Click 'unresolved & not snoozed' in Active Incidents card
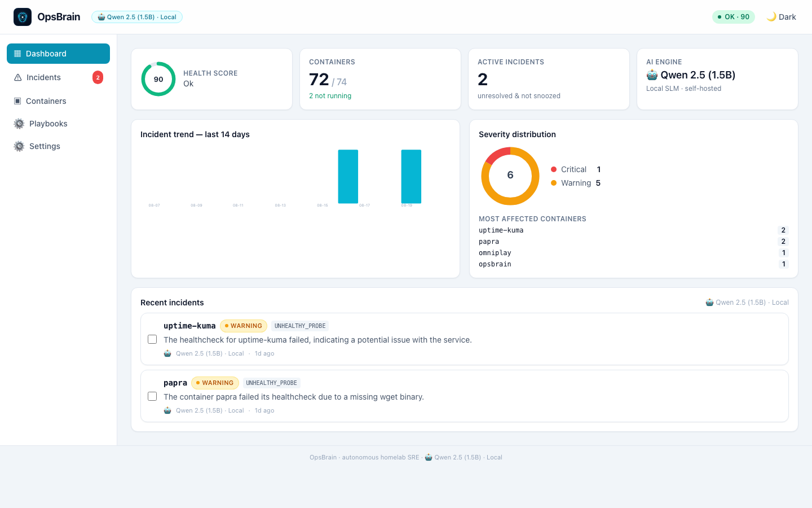This screenshot has width=812, height=508. coord(519,96)
